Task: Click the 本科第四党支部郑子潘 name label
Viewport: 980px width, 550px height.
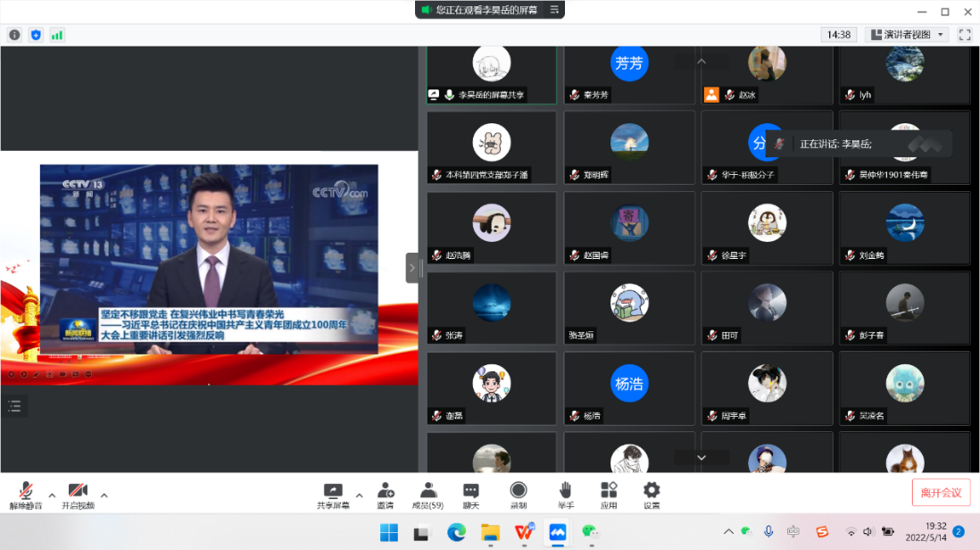Action: (486, 175)
